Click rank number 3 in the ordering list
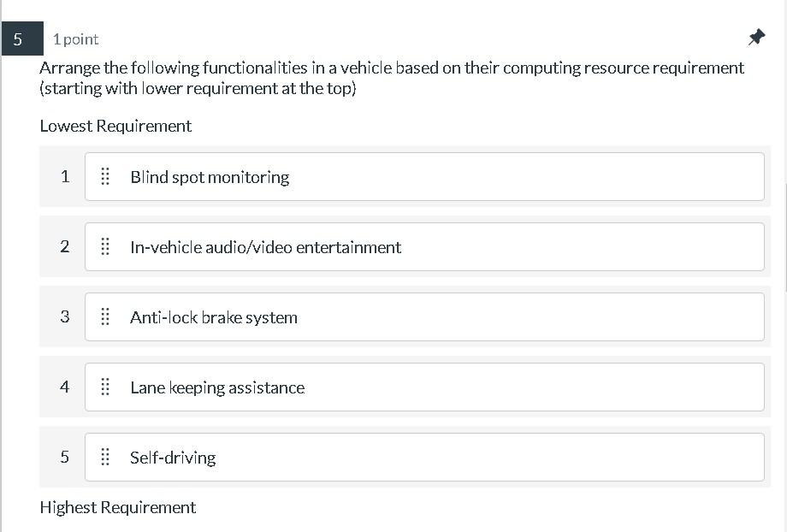 64,317
